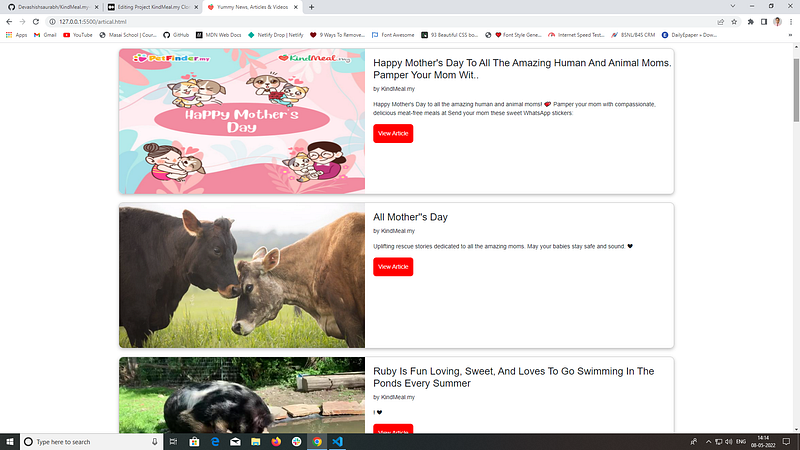Click the taskbar search box

pos(92,442)
